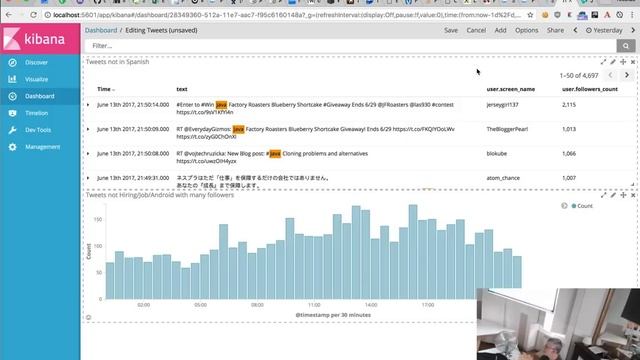Image resolution: width=640 pixels, height=360 pixels.
Task: Click followers count 2,115
Action: [569, 104]
